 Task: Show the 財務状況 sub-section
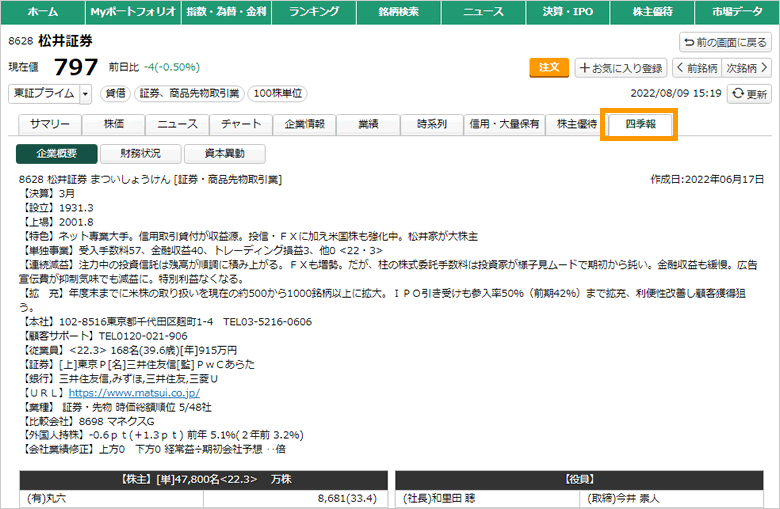pos(140,154)
